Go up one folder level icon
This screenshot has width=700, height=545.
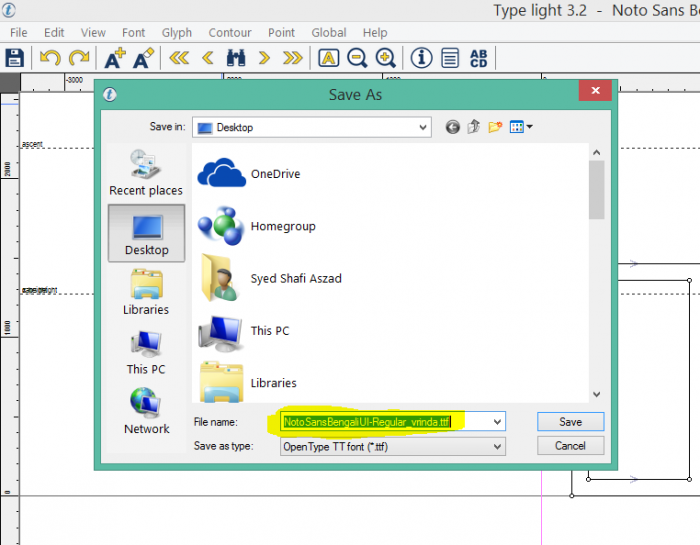pyautogui.click(x=474, y=127)
